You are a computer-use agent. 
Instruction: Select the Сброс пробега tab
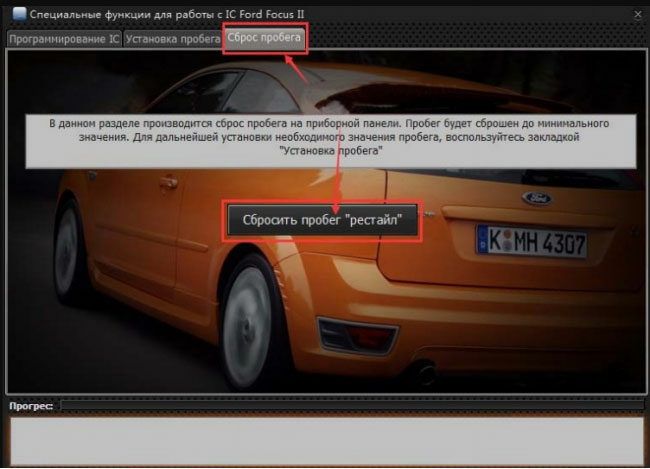tap(264, 38)
